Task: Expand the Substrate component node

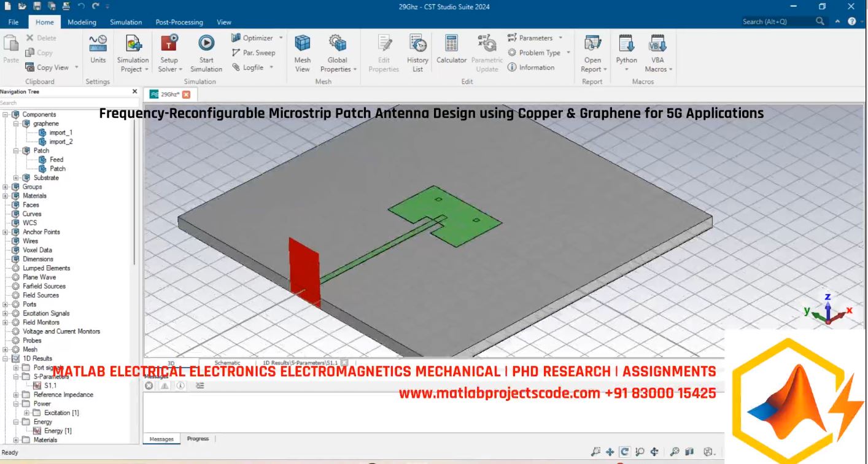Action: coord(17,178)
